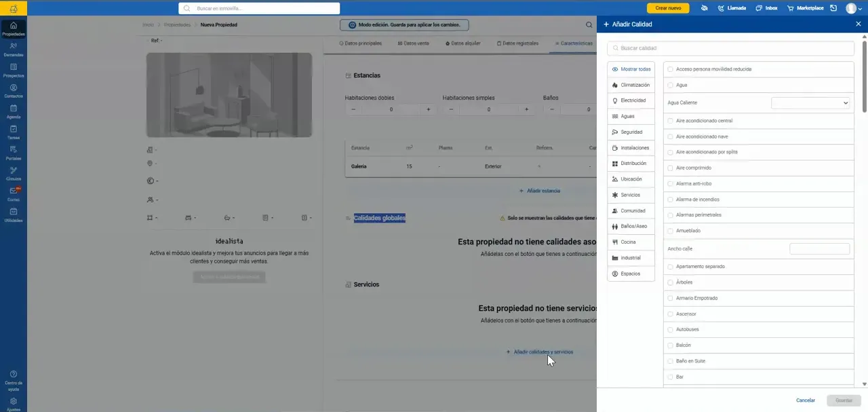Open Llamada from the top bar
The width and height of the screenshot is (868, 412).
click(732, 8)
